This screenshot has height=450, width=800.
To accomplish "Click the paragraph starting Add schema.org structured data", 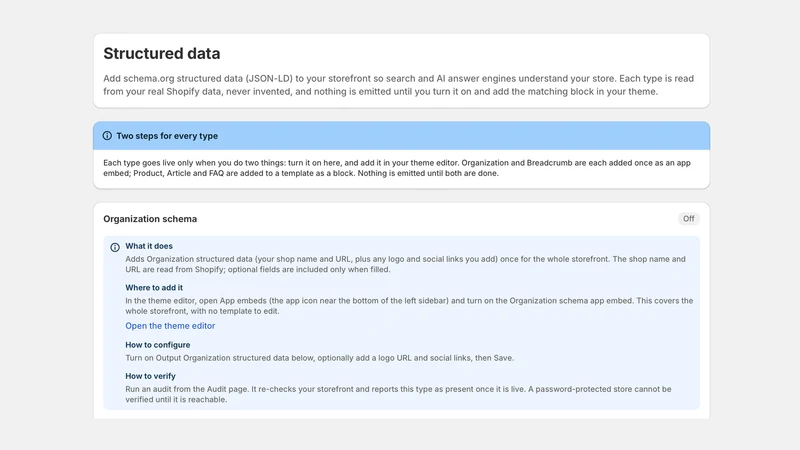I will 398,85.
